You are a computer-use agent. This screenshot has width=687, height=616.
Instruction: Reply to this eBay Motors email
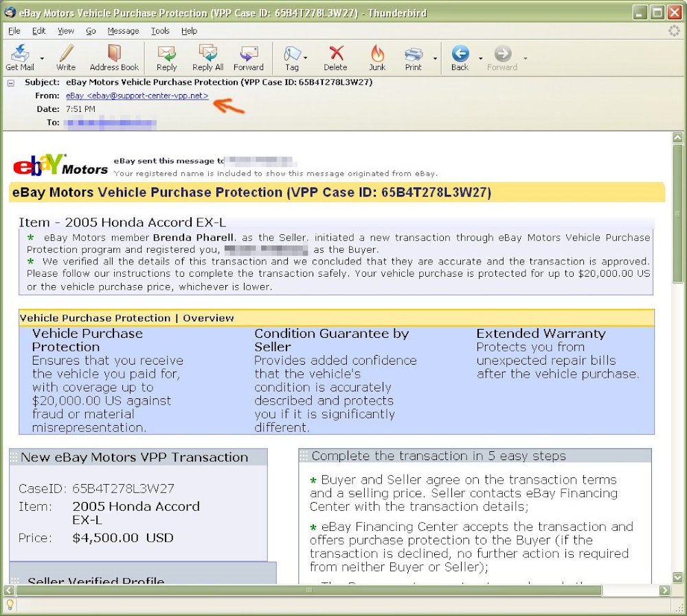(x=166, y=58)
